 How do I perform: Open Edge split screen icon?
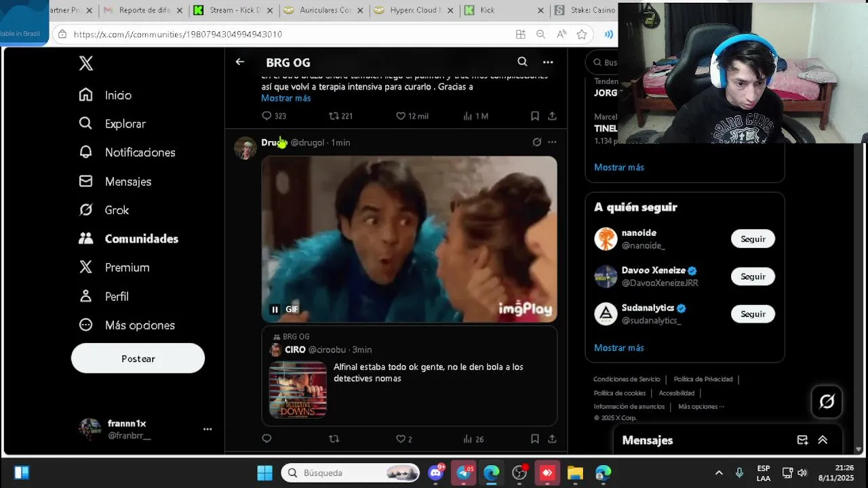520,34
